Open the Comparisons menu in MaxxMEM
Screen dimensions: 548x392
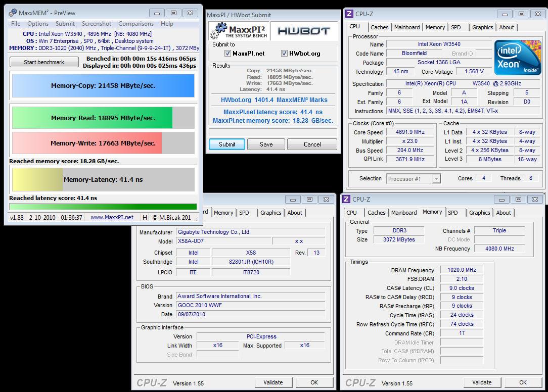point(136,24)
